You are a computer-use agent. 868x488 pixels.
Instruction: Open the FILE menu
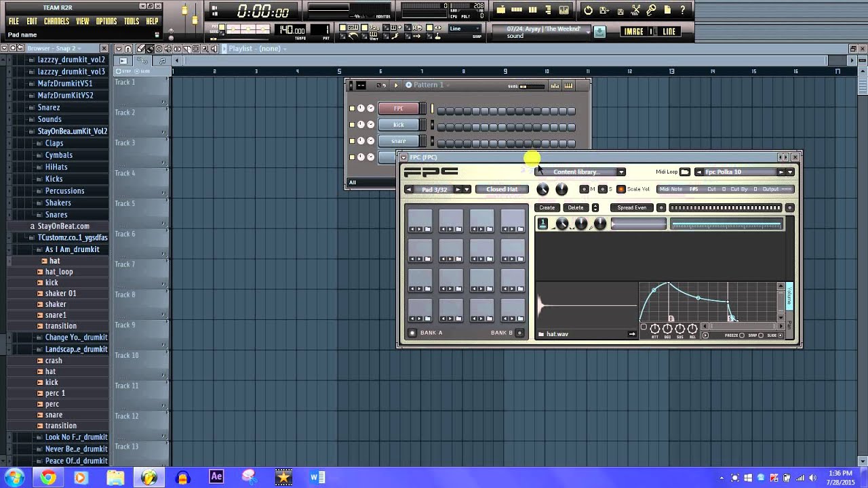pyautogui.click(x=14, y=22)
